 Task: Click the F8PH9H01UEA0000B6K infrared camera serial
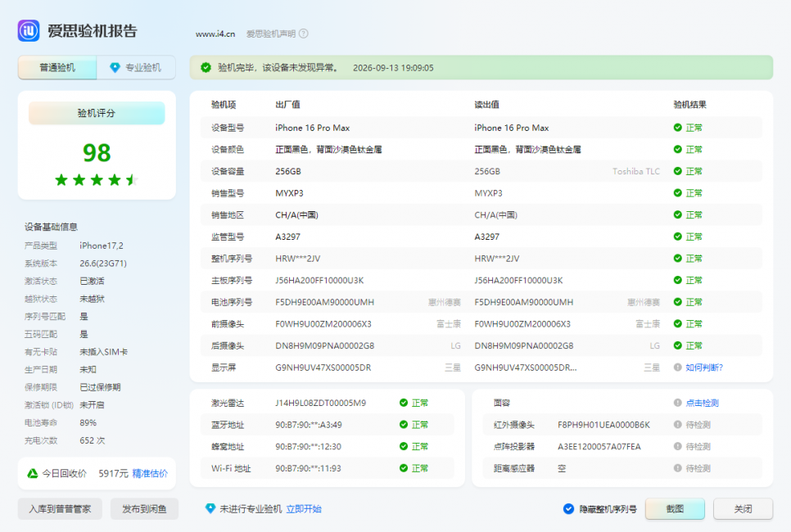point(603,425)
